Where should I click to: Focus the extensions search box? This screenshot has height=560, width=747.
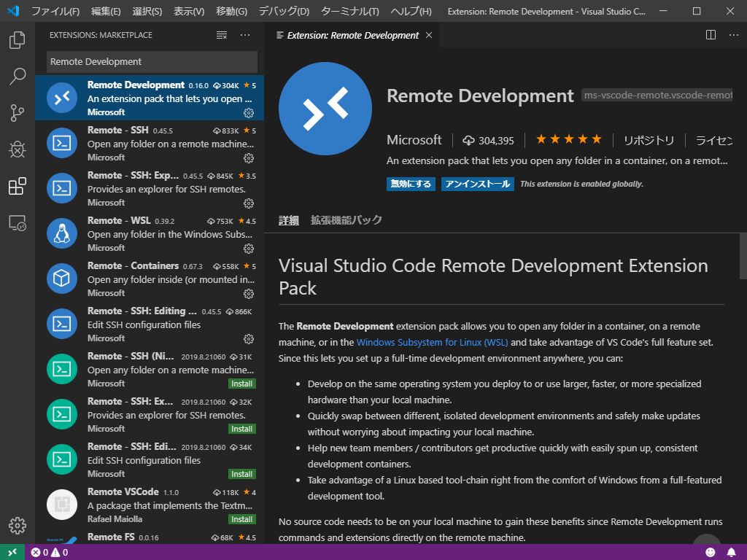coord(152,61)
